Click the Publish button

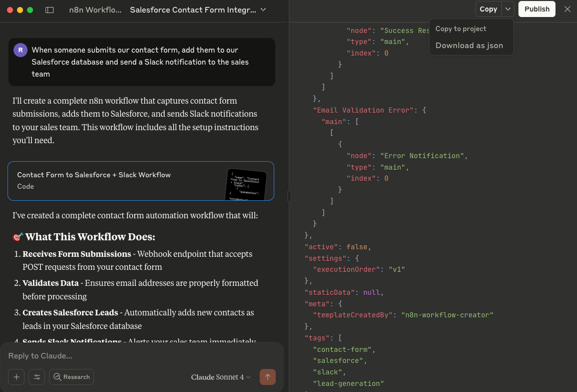(537, 9)
